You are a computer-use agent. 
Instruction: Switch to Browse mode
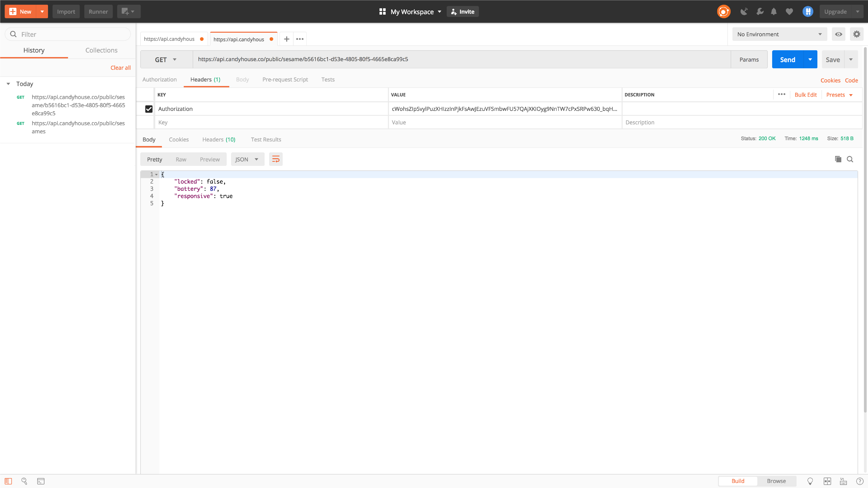(776, 481)
